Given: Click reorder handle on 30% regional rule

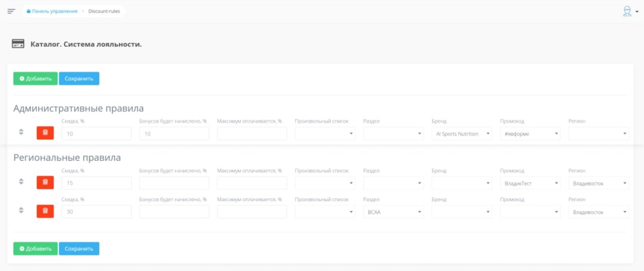Looking at the screenshot, I should click(21, 210).
